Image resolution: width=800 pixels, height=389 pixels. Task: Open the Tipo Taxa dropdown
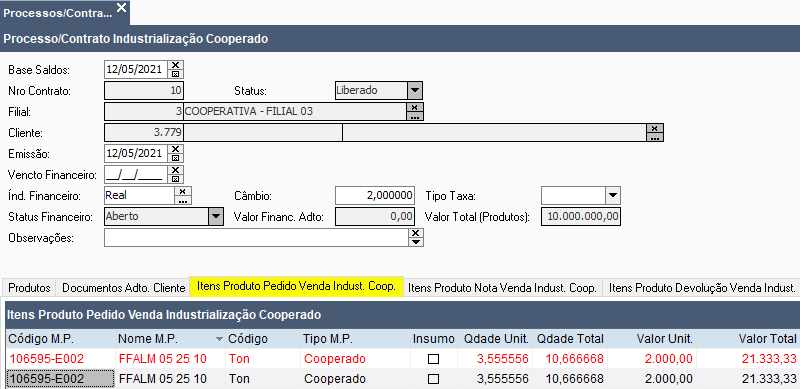click(613, 195)
